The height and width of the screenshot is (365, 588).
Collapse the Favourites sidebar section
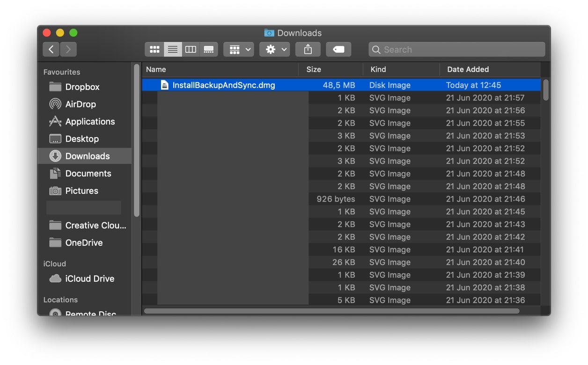pyautogui.click(x=61, y=72)
